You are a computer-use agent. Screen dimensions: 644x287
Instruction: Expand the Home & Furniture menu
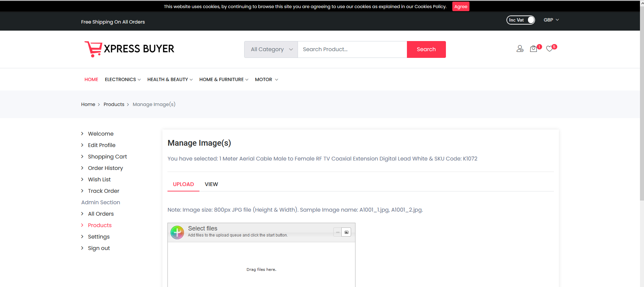coord(224,80)
